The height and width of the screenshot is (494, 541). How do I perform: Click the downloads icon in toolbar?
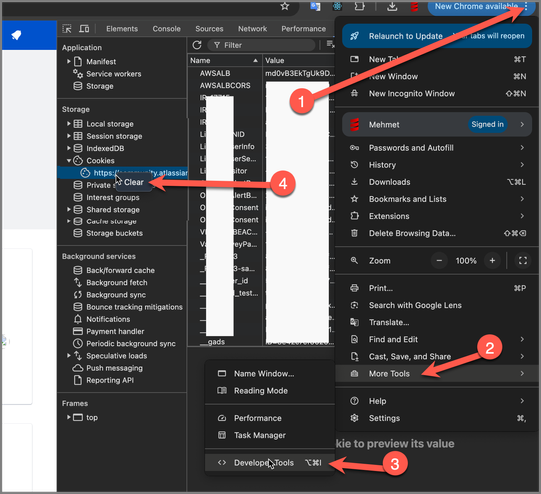392,6
